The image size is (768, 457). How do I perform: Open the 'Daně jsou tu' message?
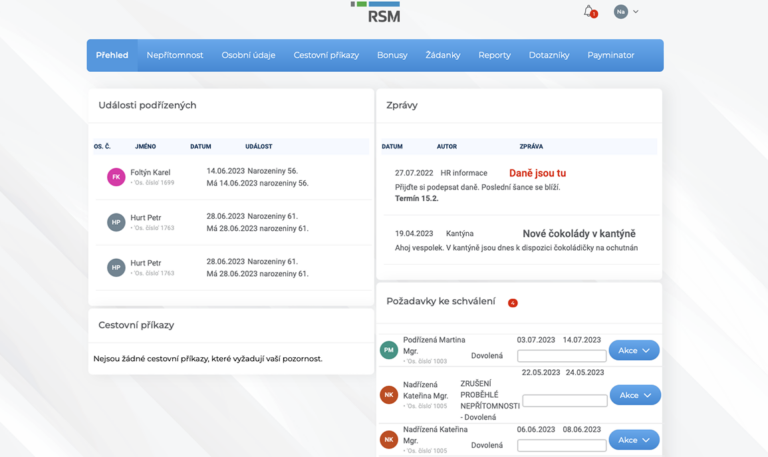537,173
